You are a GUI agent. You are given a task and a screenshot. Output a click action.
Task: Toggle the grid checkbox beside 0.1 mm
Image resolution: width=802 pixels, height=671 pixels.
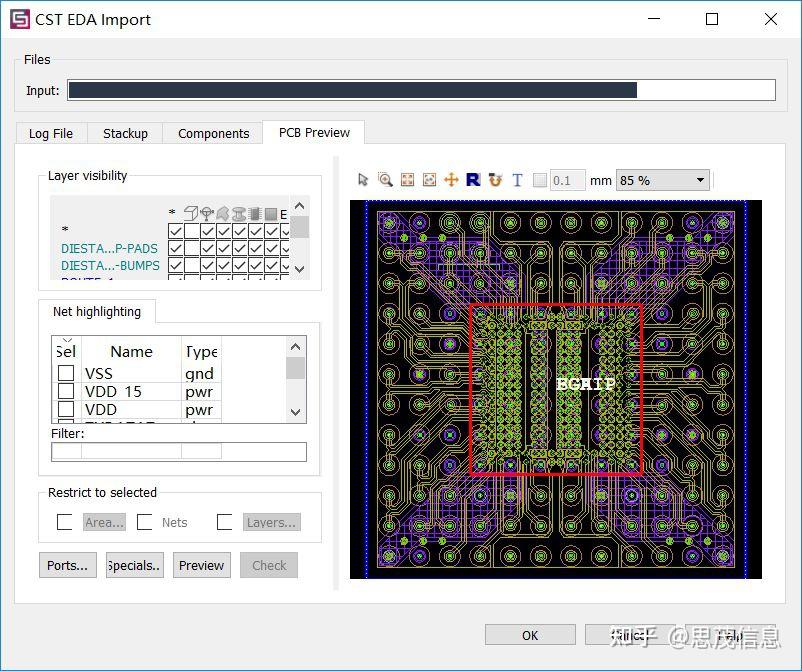click(540, 180)
